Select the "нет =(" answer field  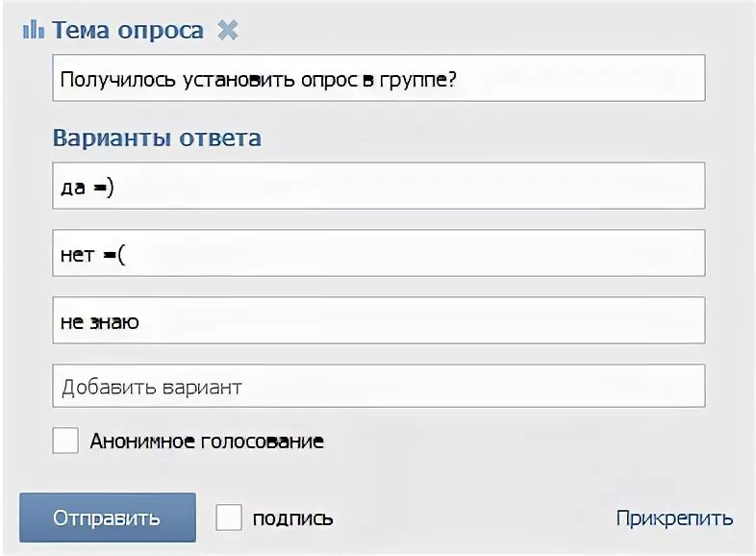[379, 253]
